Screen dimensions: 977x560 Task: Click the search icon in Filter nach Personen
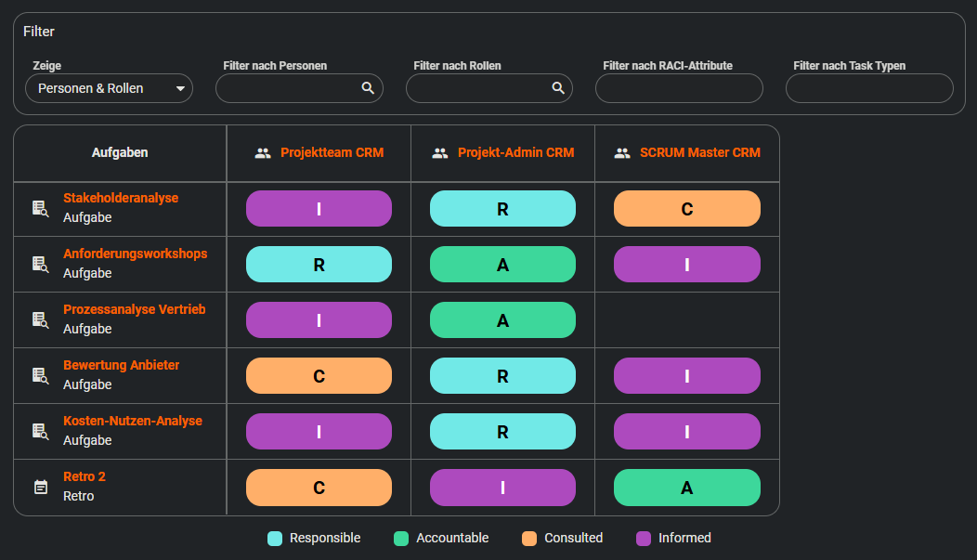[x=368, y=88]
